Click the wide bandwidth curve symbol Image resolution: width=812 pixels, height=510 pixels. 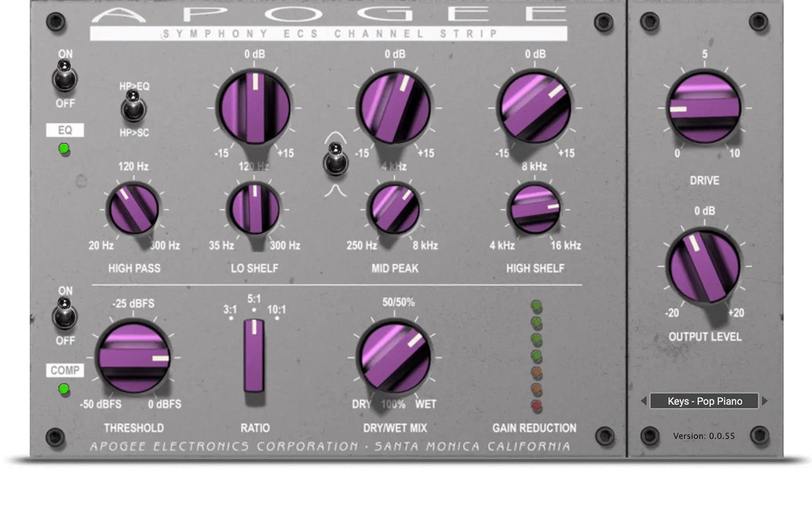coord(335,137)
